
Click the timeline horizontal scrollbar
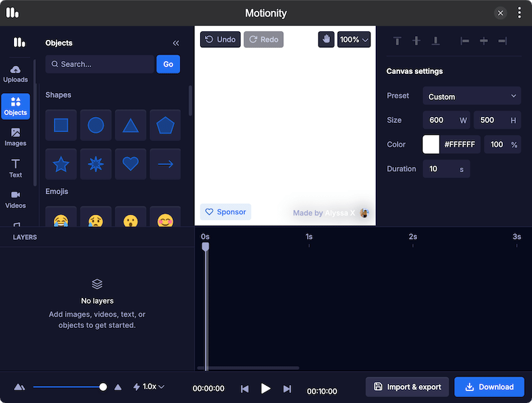click(x=248, y=368)
